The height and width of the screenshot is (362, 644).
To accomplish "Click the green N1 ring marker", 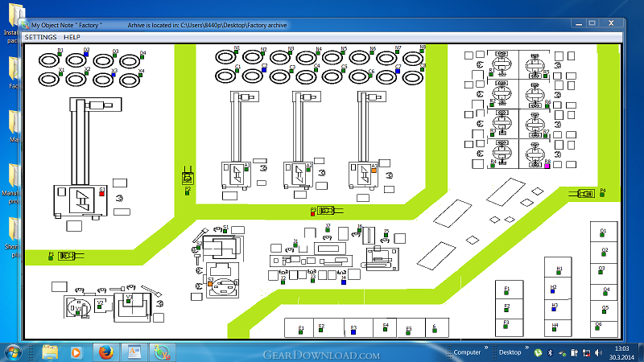I will click(x=237, y=52).
